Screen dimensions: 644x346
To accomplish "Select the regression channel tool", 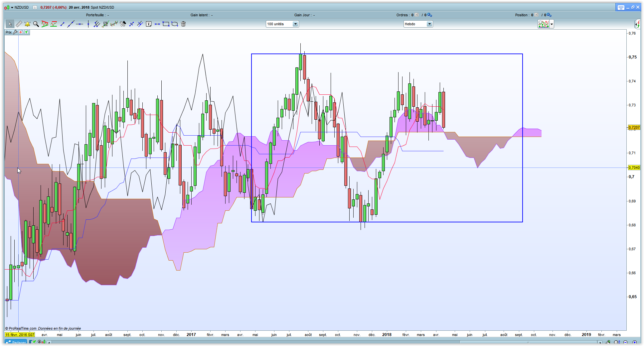I will [x=114, y=24].
